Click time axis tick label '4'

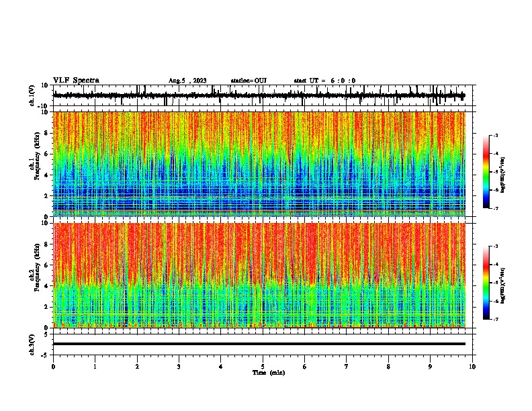pyautogui.click(x=221, y=367)
